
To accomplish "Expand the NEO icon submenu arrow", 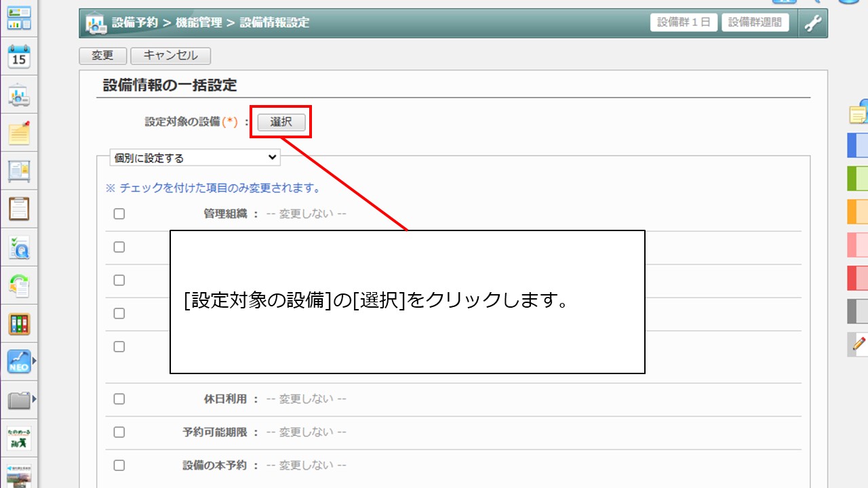I will pyautogui.click(x=35, y=362).
